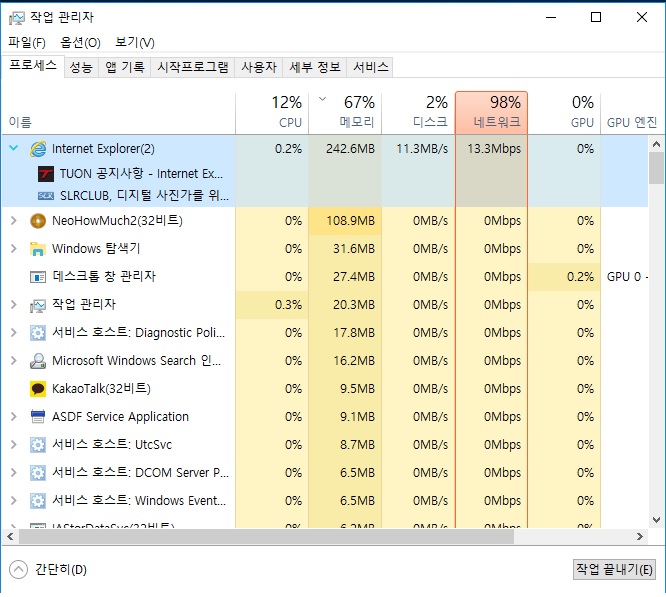This screenshot has width=666, height=597.
Task: Click the vertical scrollbar down arrow
Action: [656, 520]
